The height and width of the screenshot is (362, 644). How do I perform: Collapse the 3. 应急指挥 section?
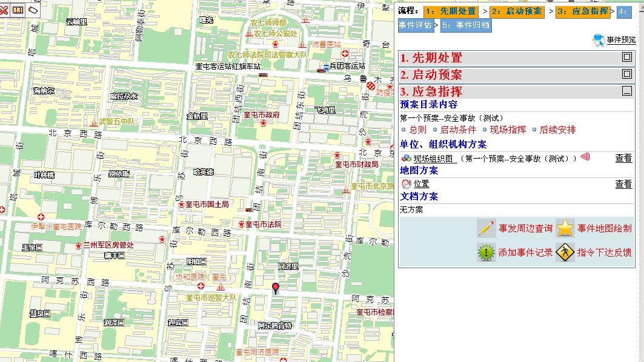[627, 91]
